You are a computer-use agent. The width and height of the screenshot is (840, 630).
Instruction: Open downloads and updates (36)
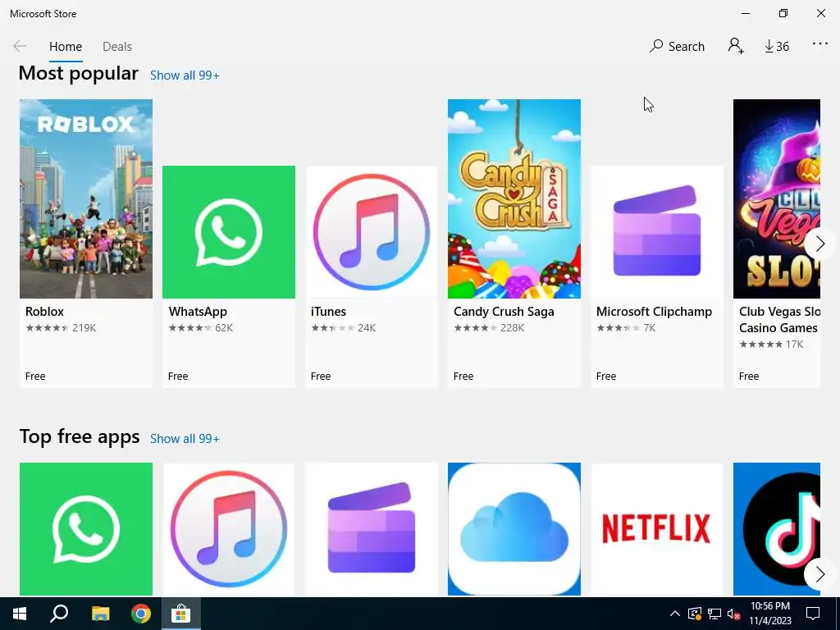(x=777, y=47)
